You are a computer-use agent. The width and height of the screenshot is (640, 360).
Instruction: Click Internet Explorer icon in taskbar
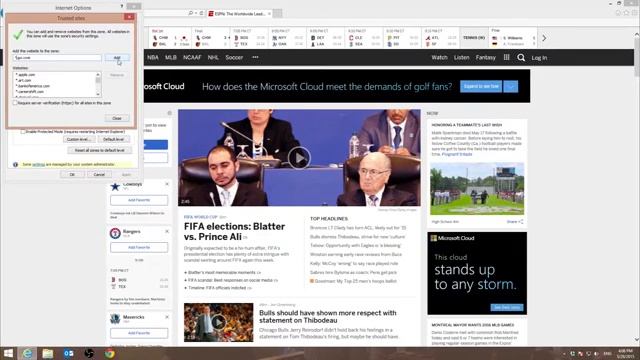pos(27,353)
